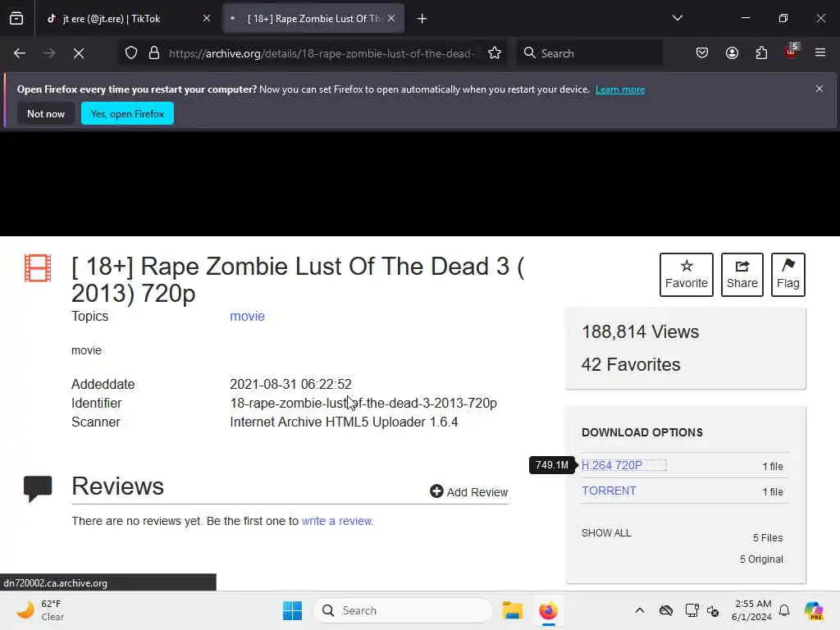
Task: Bookmark this page with the star icon
Action: [x=495, y=53]
